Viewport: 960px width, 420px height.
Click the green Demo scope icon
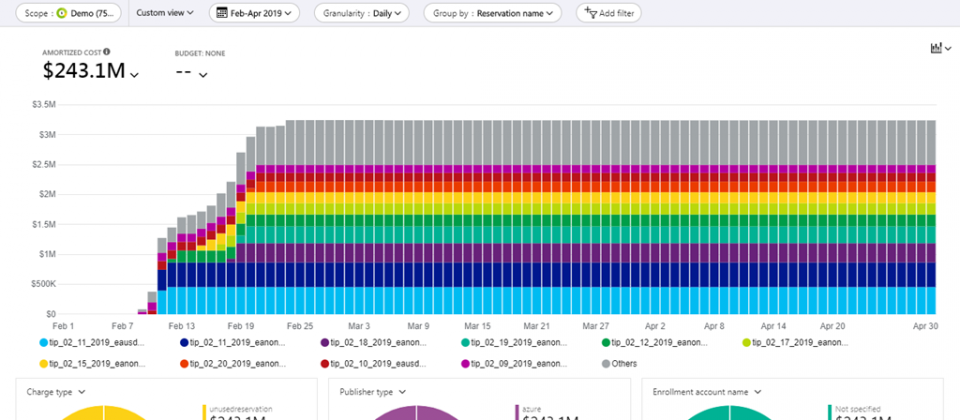coord(62,13)
